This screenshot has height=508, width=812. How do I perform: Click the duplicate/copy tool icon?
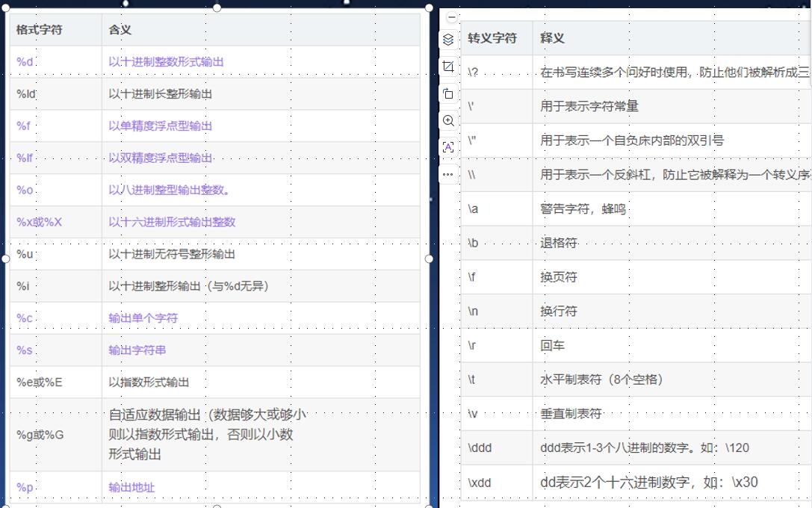448,93
